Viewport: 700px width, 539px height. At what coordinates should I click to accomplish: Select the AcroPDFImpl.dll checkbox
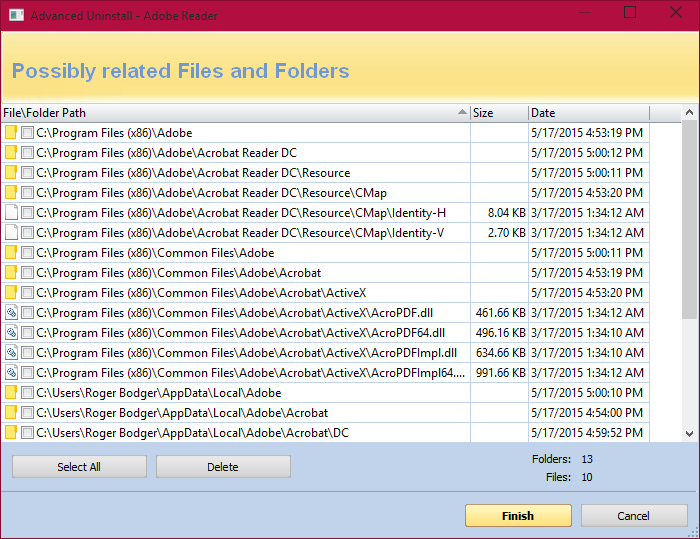point(27,353)
